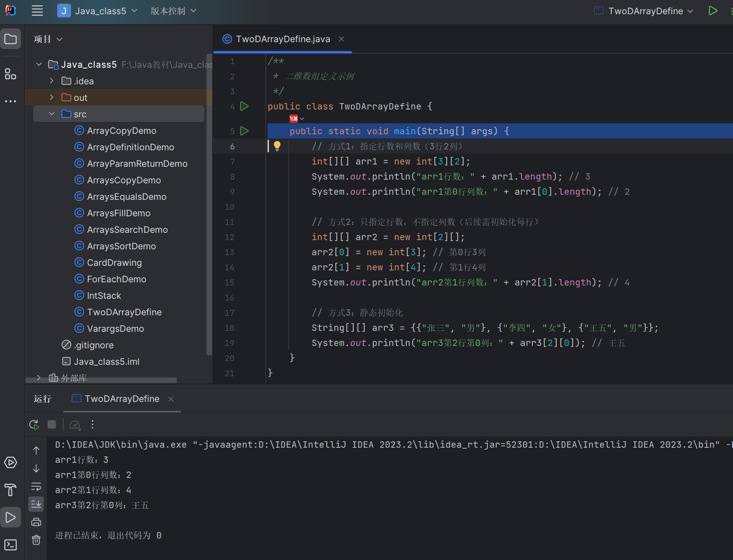This screenshot has height=560, width=733.
Task: Click the 运行 panel title
Action: (43, 399)
